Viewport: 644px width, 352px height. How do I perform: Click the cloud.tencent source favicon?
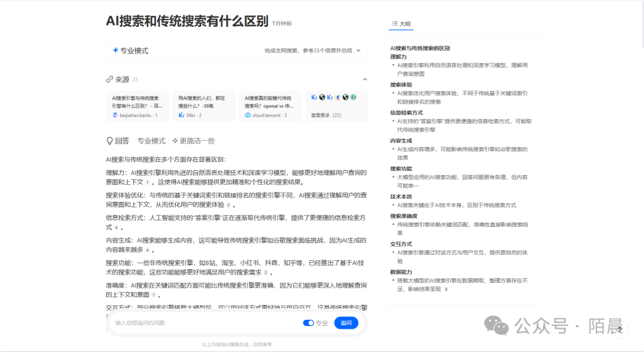247,116
